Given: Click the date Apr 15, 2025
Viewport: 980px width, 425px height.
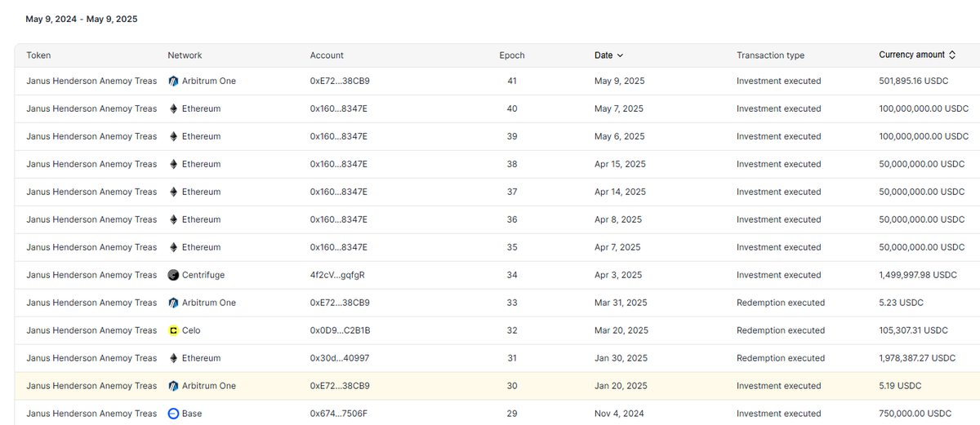Looking at the screenshot, I should tap(620, 165).
